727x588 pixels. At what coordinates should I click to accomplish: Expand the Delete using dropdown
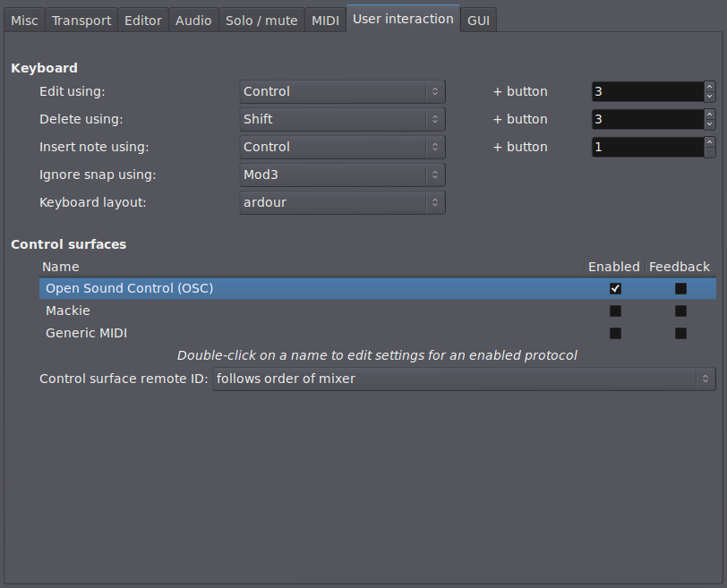tap(342, 119)
